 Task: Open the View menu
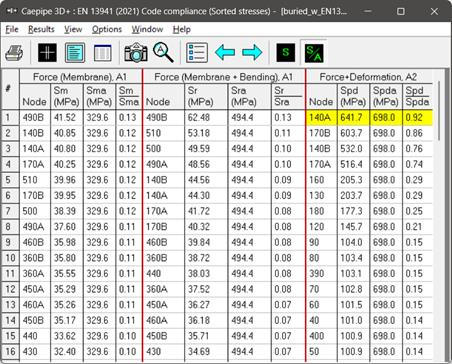(73, 29)
